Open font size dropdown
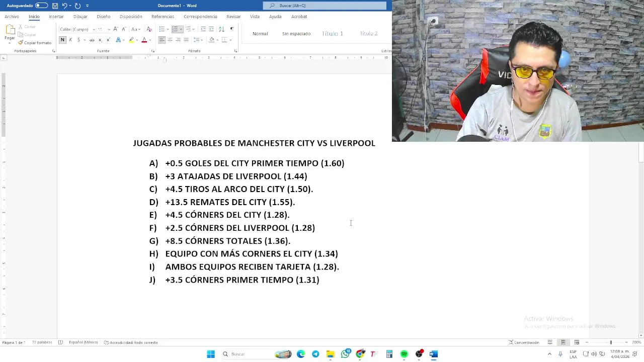This screenshot has height=362, width=644. (109, 29)
